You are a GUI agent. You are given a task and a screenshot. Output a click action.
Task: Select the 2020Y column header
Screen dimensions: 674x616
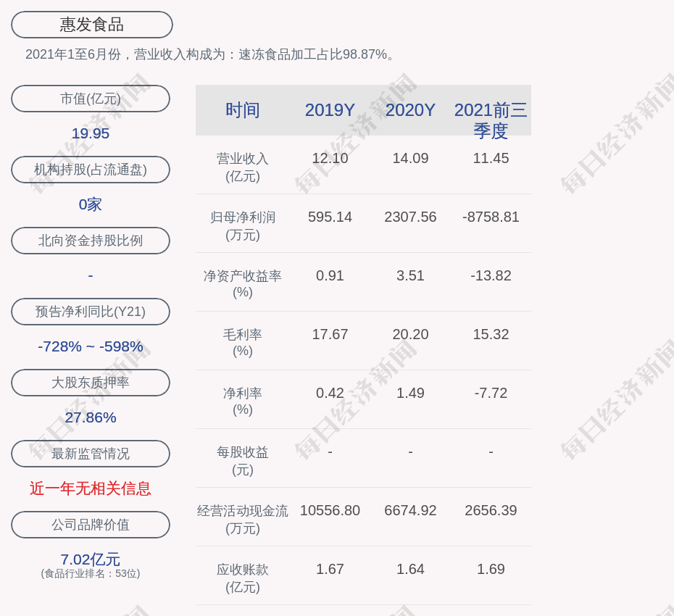[410, 110]
